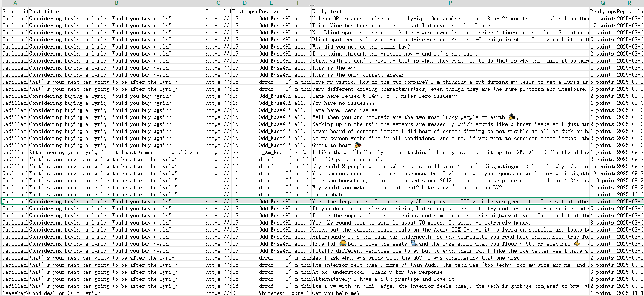The height and width of the screenshot is (296, 644).
Task: Select column Q header letter
Action: [602, 3]
